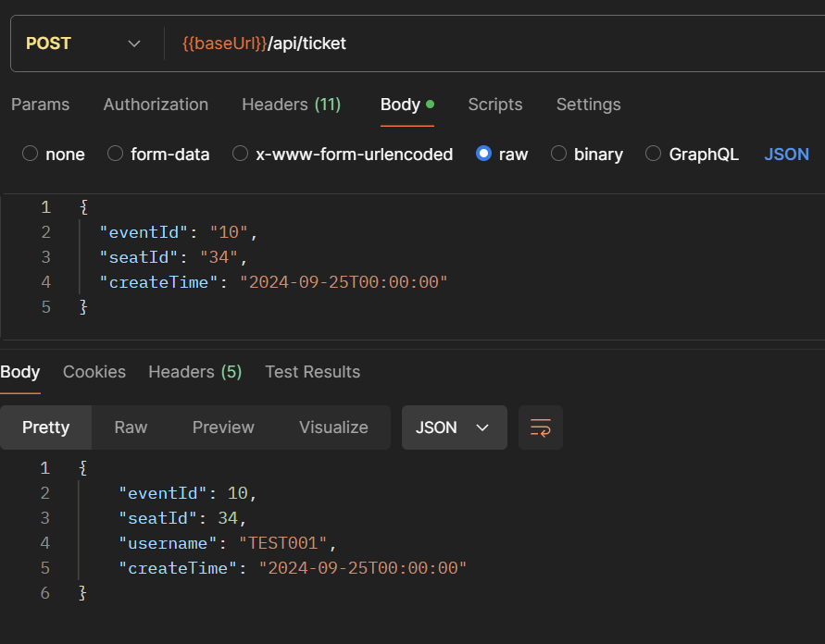
Task: Open the JSON body type selector
Action: click(x=786, y=155)
